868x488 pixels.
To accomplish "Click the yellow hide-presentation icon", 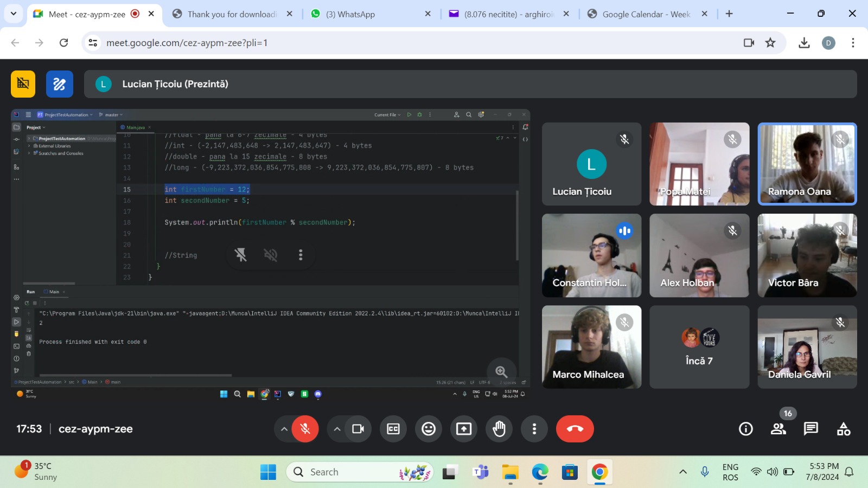I will click(23, 84).
